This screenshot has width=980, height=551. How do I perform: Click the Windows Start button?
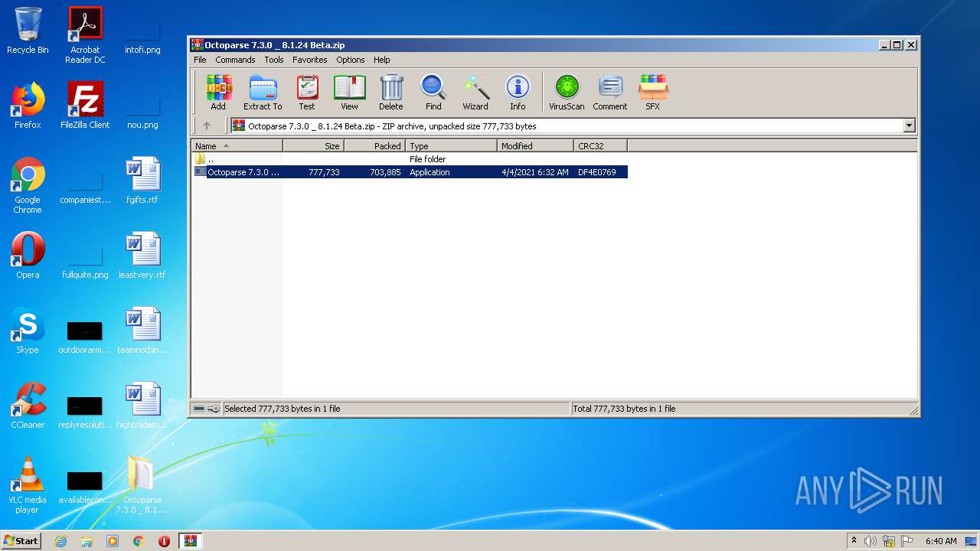pos(21,540)
